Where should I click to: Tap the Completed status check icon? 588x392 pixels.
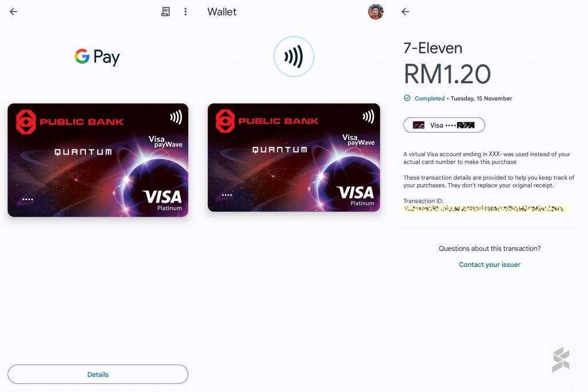click(x=407, y=98)
